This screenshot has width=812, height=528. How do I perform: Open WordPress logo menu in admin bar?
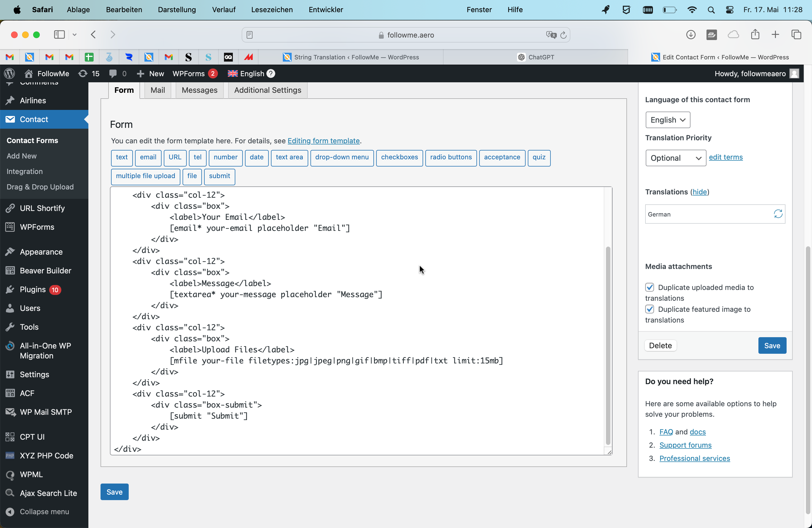click(9, 74)
